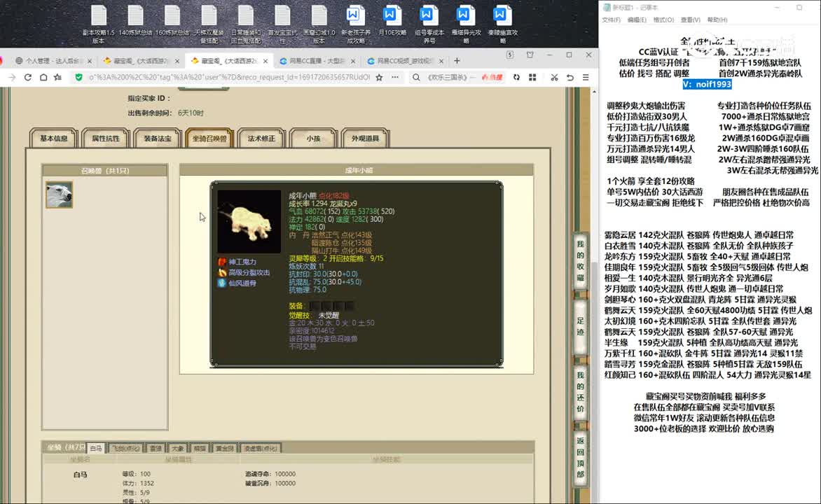This screenshot has width=821, height=504.
Task: Open Notepad's 文件(F) menu
Action: [612, 20]
